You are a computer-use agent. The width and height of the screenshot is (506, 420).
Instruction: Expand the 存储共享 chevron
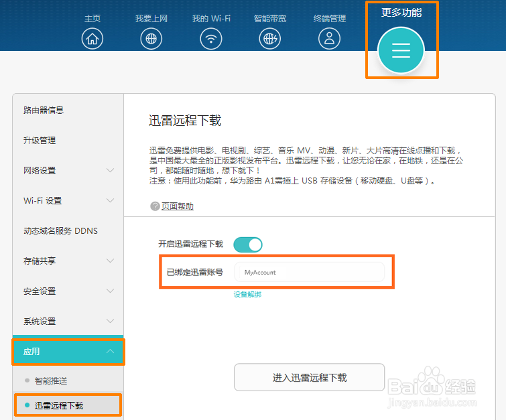[111, 261]
